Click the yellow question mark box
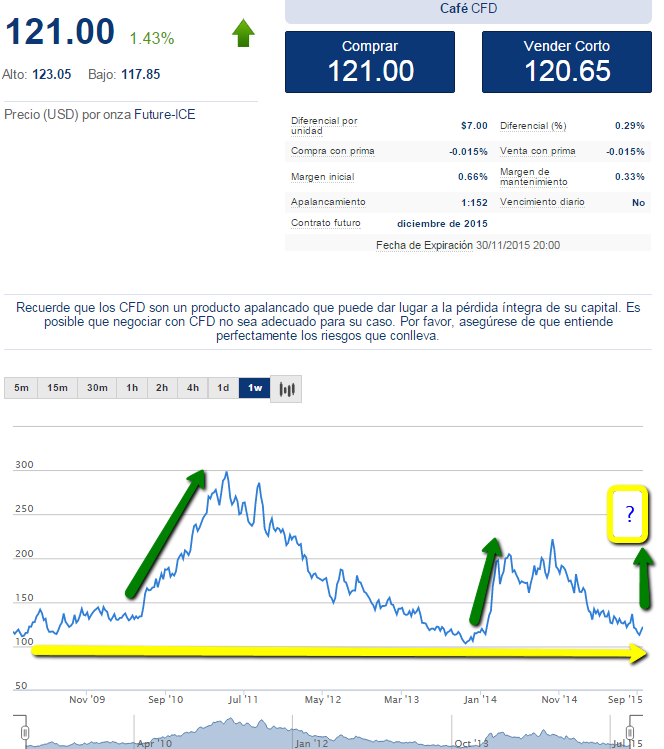The image size is (664, 749). click(x=630, y=515)
